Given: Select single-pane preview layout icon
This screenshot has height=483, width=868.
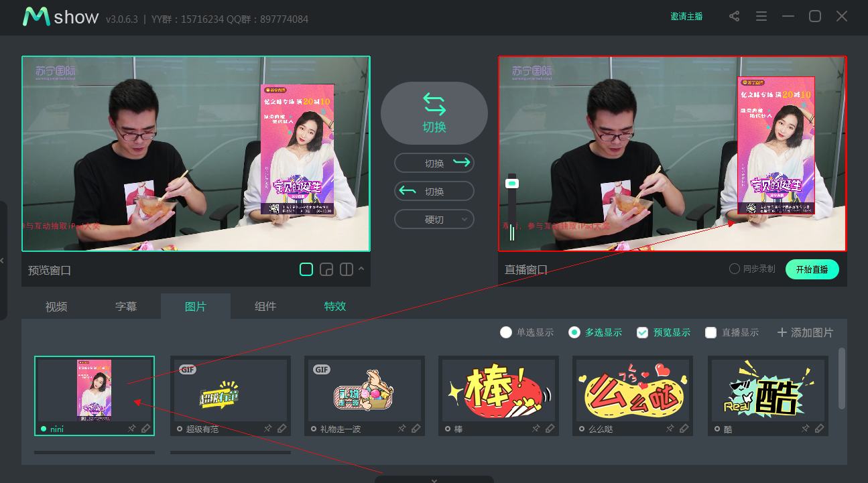Looking at the screenshot, I should tap(306, 269).
